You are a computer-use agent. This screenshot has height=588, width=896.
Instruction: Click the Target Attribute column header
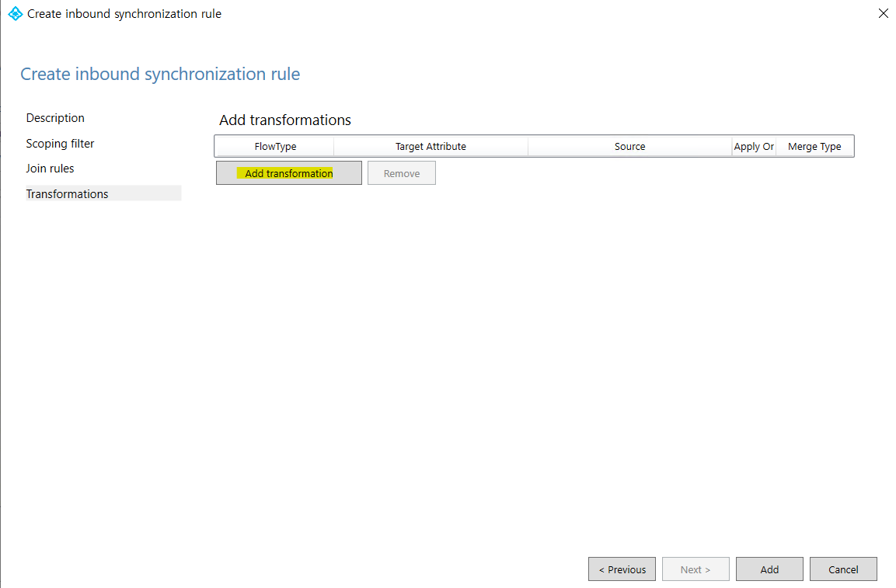coord(431,146)
